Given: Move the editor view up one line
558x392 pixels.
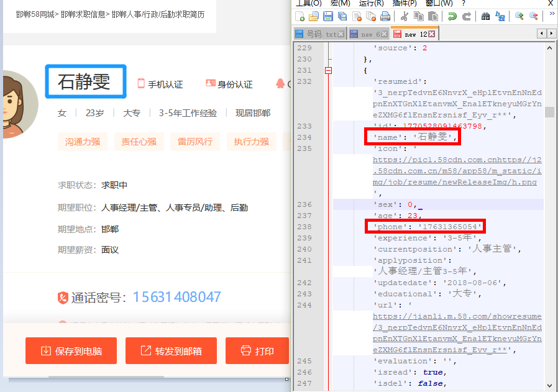Looking at the screenshot, I should [x=549, y=48].
